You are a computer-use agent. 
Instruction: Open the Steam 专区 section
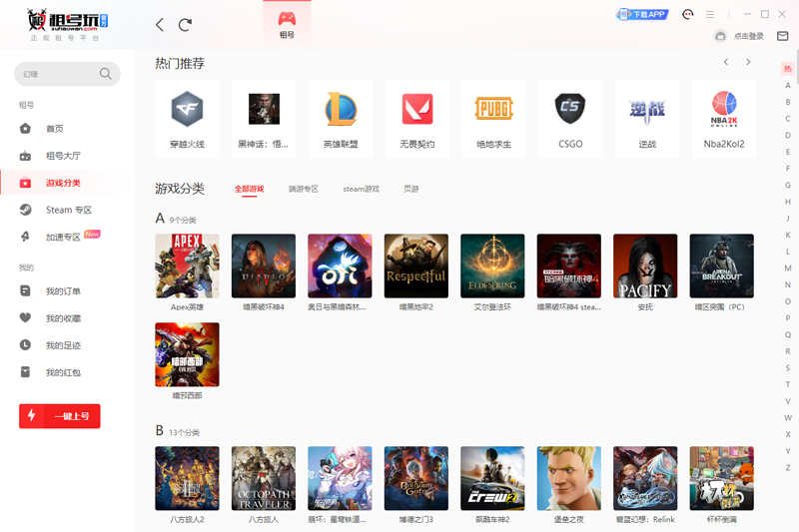coord(67,210)
